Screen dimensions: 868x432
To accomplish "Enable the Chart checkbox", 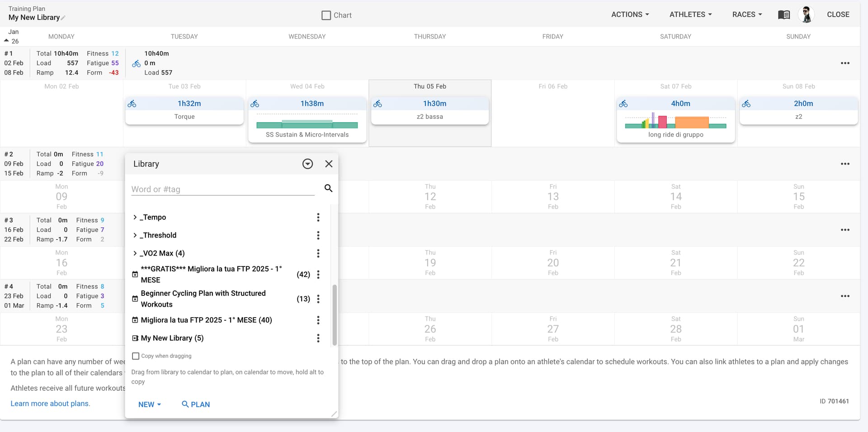I will point(326,15).
